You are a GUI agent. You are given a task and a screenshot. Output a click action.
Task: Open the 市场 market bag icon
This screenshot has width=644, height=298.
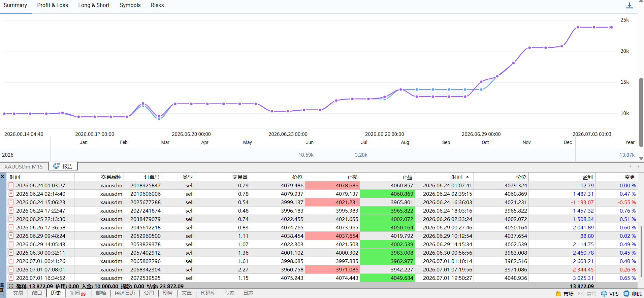pos(558,294)
